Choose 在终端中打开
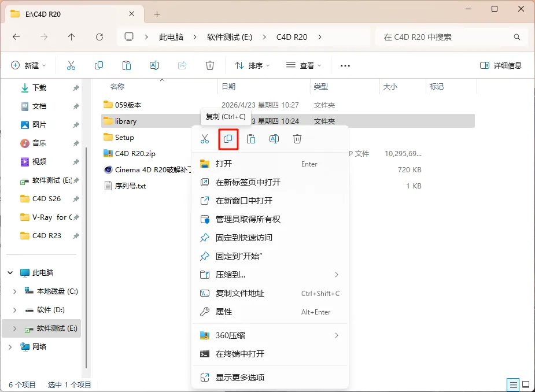Viewport: 535px width, 392px height. point(270,354)
